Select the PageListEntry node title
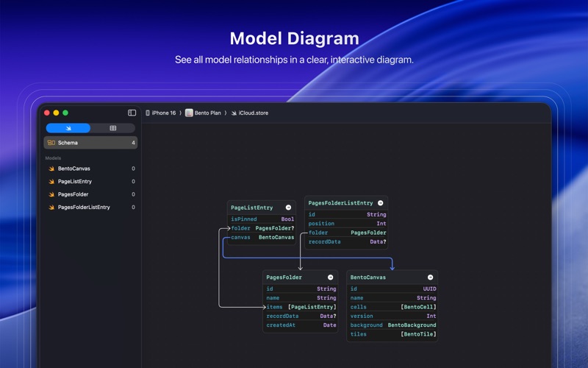The image size is (588, 368). [x=251, y=208]
